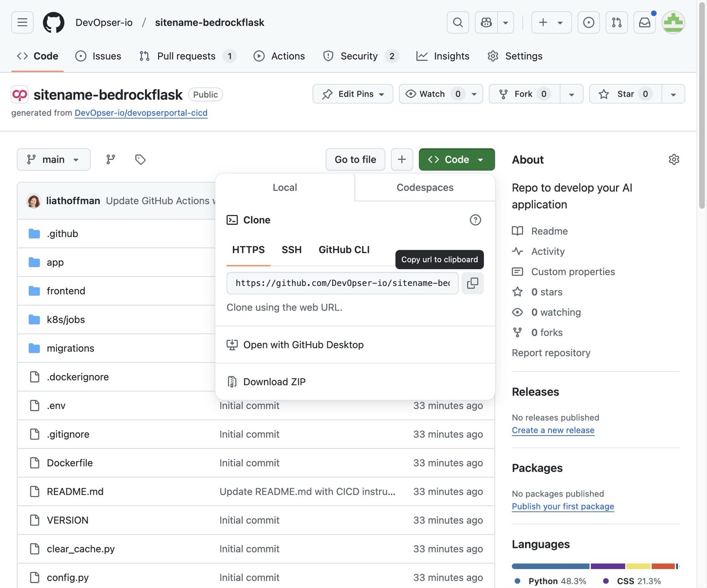Open the k8s/jobs folder
This screenshot has width=707, height=588.
(x=66, y=320)
